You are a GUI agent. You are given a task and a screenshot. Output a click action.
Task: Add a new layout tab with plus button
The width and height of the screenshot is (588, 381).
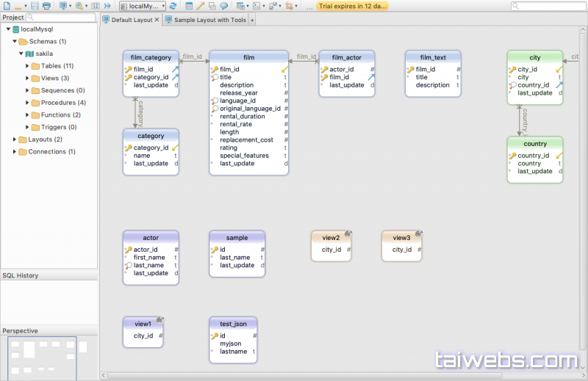252,20
